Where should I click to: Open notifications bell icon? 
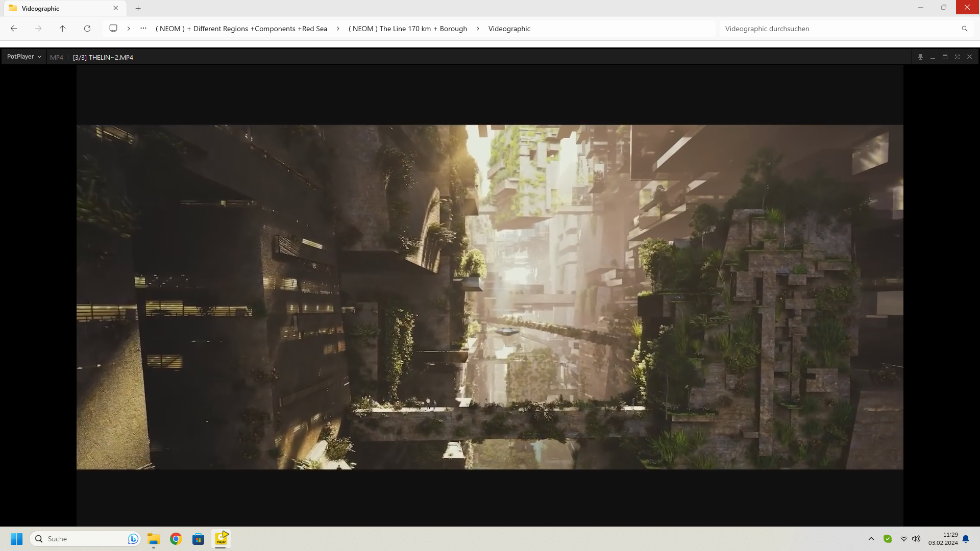966,539
